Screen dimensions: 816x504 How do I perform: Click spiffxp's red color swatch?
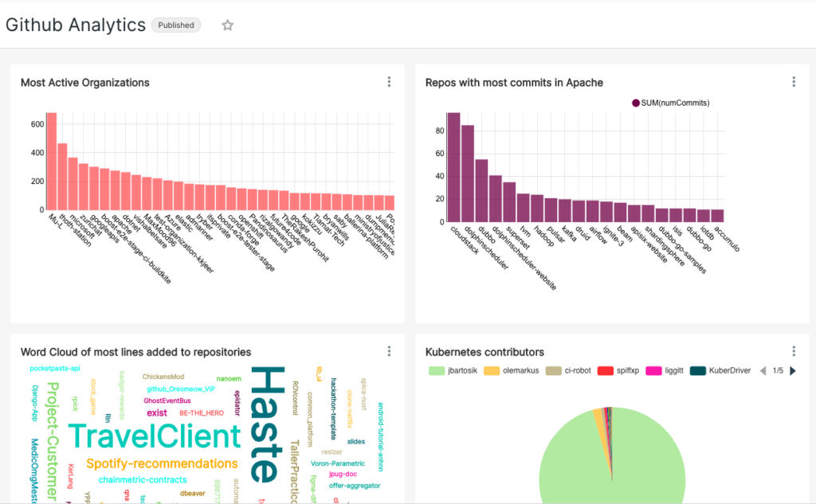pyautogui.click(x=604, y=370)
